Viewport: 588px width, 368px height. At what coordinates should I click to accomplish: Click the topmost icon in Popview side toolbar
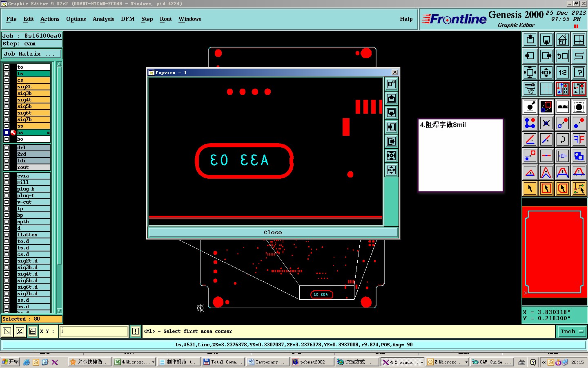pyautogui.click(x=391, y=84)
